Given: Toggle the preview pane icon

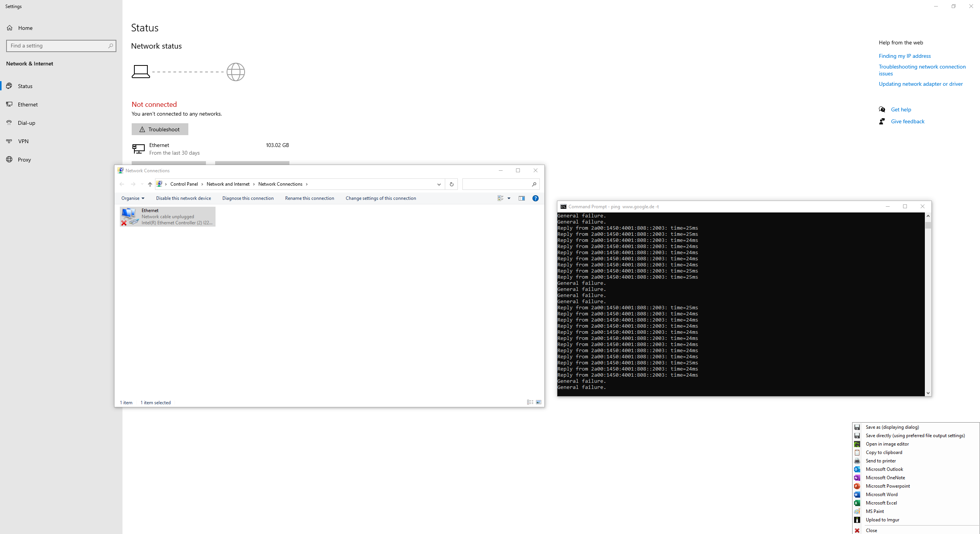Looking at the screenshot, I should [521, 198].
